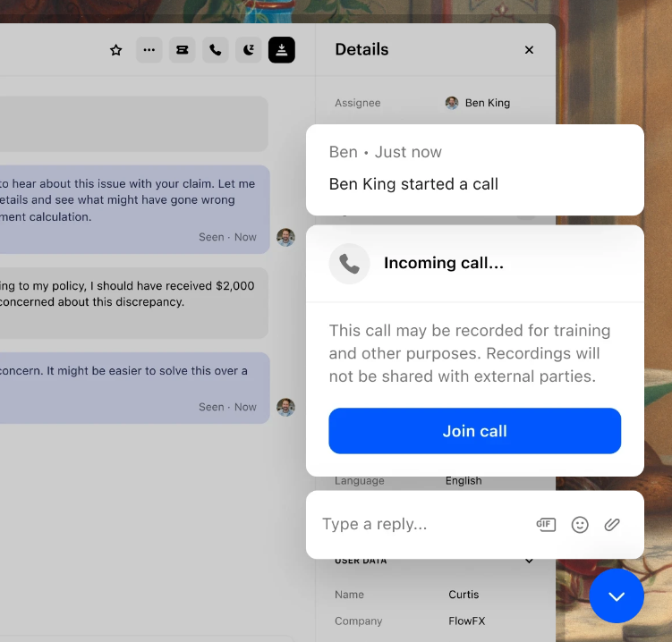This screenshot has height=642, width=672.
Task: Close the Details panel
Action: tap(529, 50)
